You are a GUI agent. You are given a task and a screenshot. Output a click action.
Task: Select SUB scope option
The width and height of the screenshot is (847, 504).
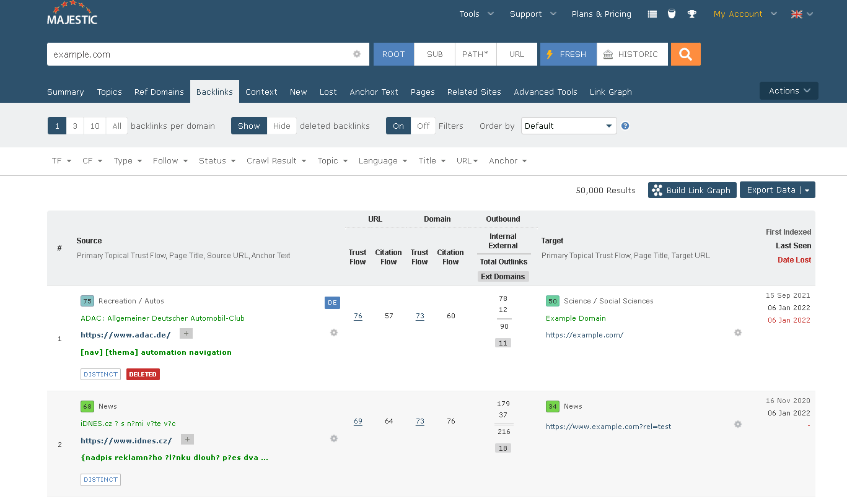click(x=435, y=54)
